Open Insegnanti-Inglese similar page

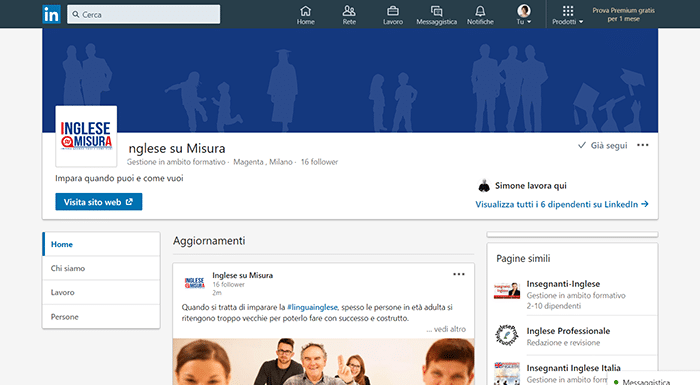tap(563, 284)
